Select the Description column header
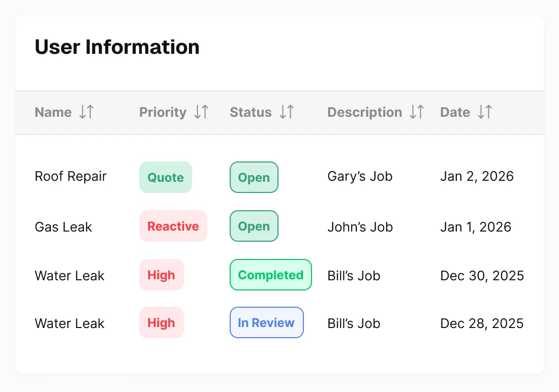 click(x=364, y=112)
